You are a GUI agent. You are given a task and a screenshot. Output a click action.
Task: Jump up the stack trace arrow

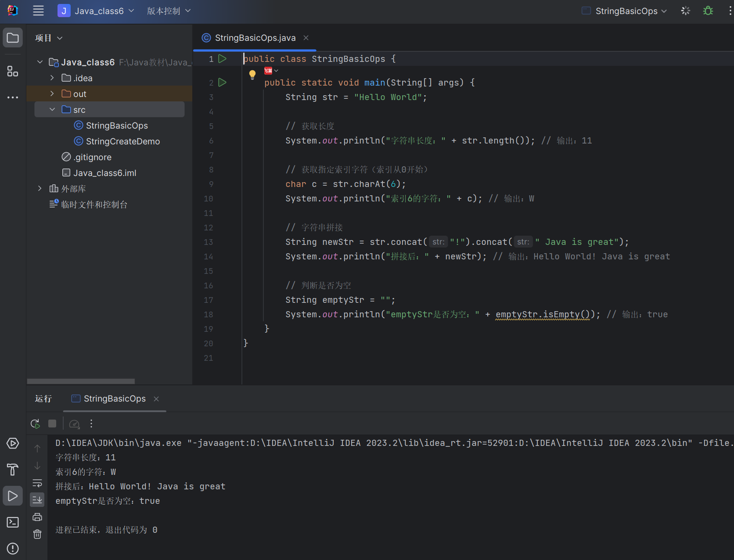[37, 449]
